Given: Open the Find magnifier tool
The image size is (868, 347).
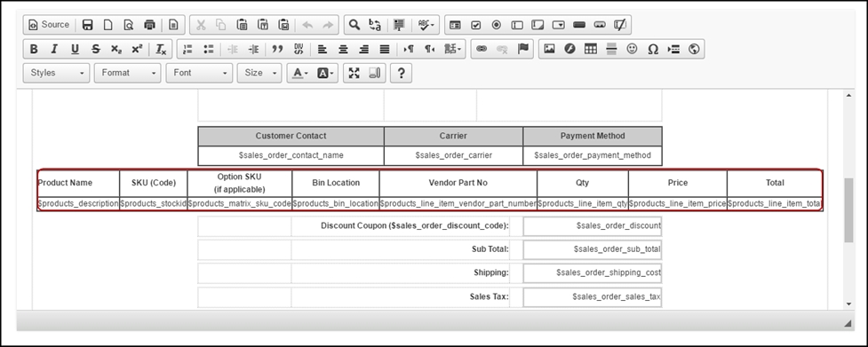Looking at the screenshot, I should tap(354, 25).
